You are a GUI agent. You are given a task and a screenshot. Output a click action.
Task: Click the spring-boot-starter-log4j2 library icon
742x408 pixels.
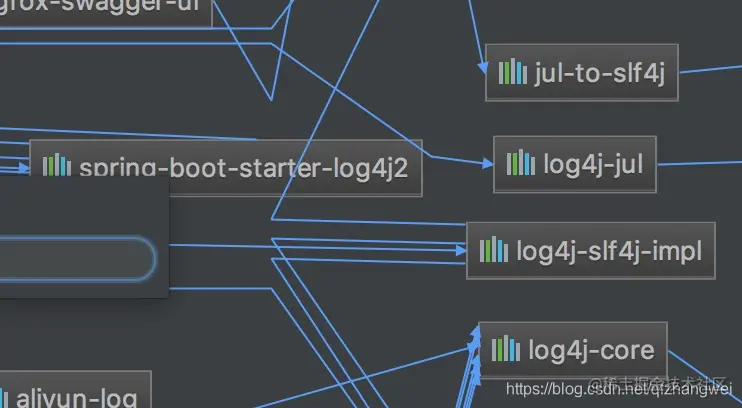(57, 165)
